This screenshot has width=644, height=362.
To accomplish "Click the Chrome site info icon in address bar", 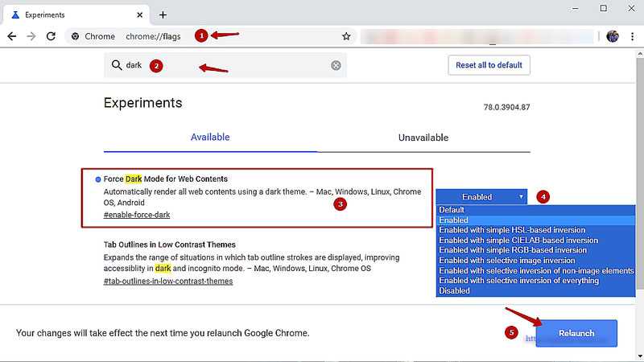I will point(75,36).
